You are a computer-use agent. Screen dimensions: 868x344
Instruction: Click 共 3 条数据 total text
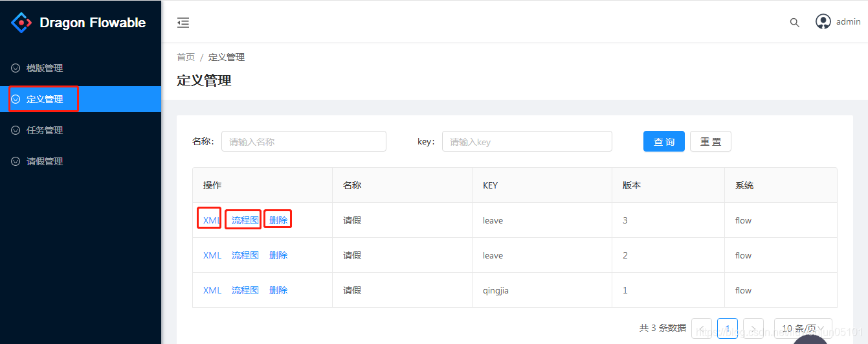click(663, 328)
